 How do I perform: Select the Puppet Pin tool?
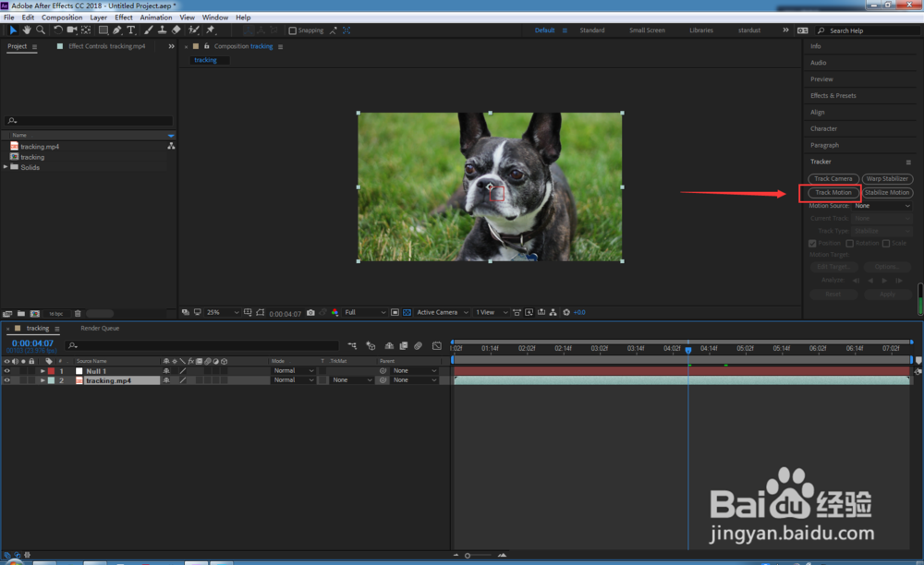[x=211, y=30]
